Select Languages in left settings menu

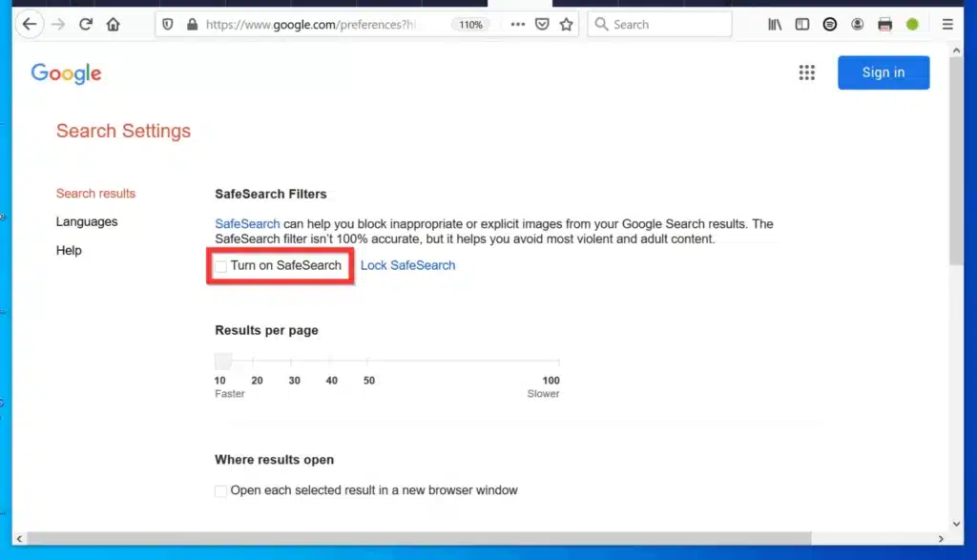pyautogui.click(x=87, y=221)
